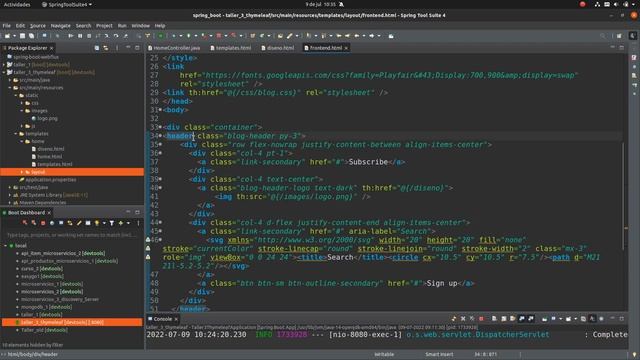
Task: Select logo.png in Package Explorer
Action: pos(47,118)
